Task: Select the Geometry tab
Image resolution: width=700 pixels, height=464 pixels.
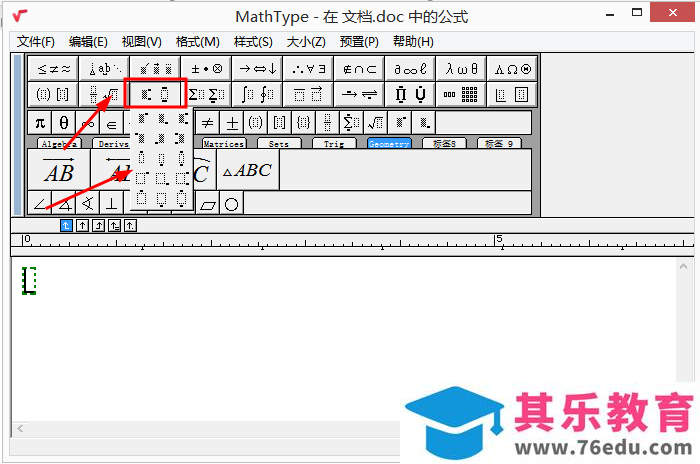Action: (x=389, y=143)
